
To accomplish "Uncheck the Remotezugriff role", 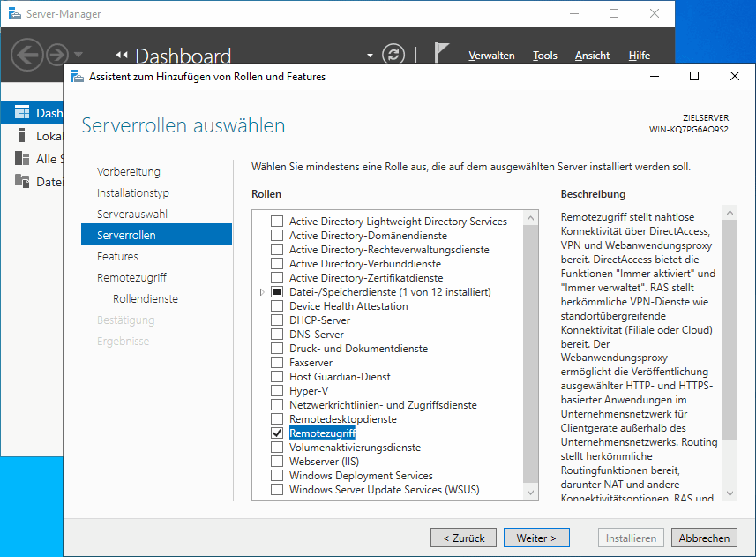I will tap(277, 433).
